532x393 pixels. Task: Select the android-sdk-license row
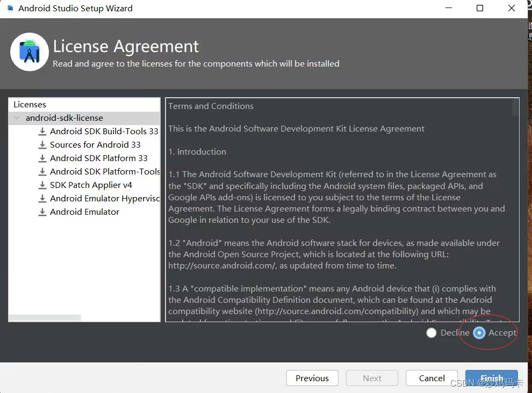click(84, 118)
